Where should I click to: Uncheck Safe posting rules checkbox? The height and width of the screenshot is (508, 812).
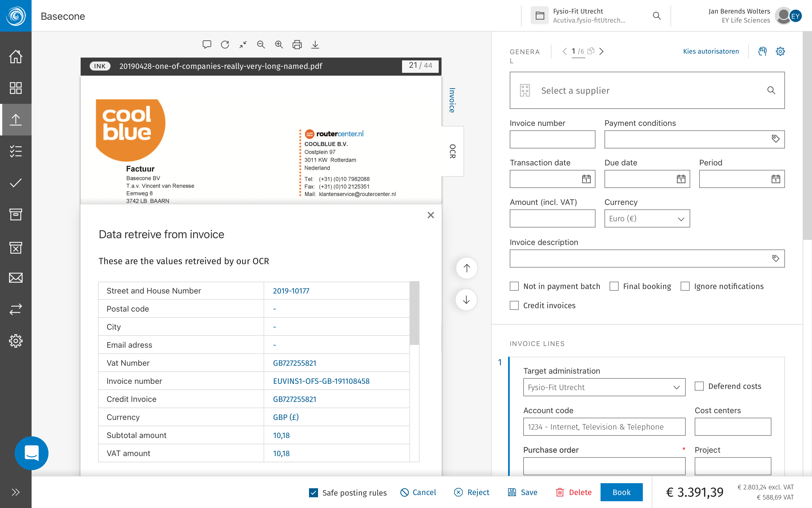tap(314, 492)
